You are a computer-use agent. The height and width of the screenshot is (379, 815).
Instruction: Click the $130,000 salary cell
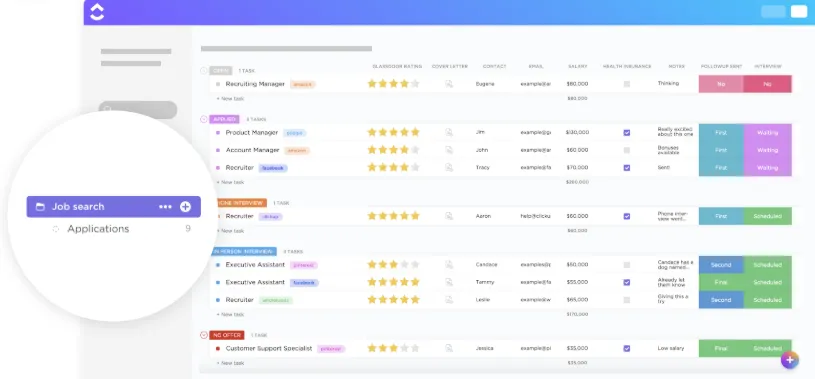577,133
